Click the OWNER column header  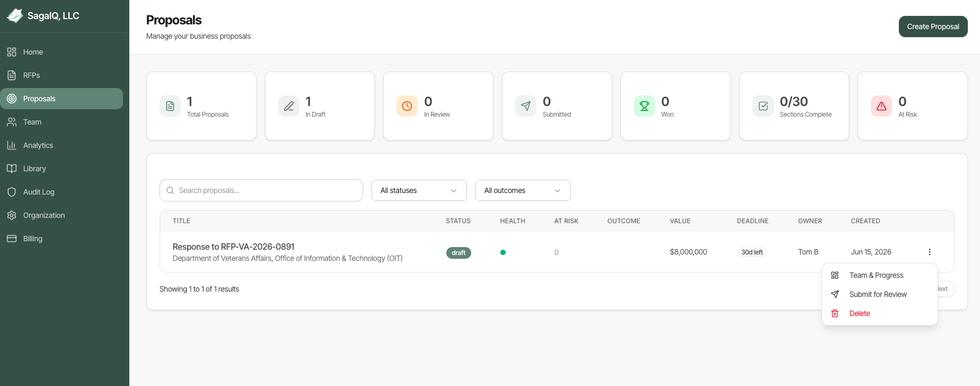(810, 221)
